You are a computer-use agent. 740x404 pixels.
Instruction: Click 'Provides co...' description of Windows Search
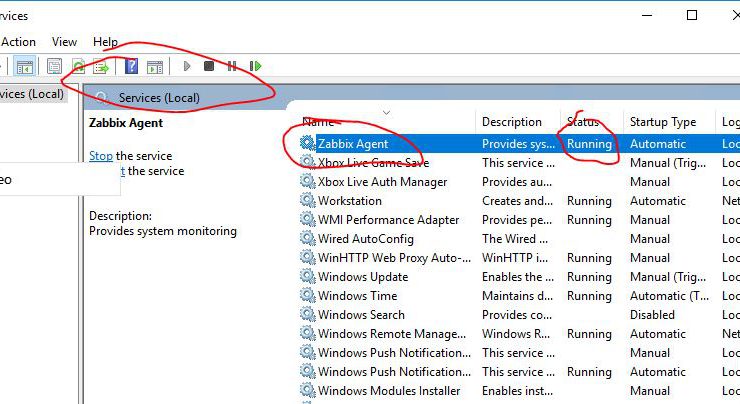pyautogui.click(x=517, y=315)
